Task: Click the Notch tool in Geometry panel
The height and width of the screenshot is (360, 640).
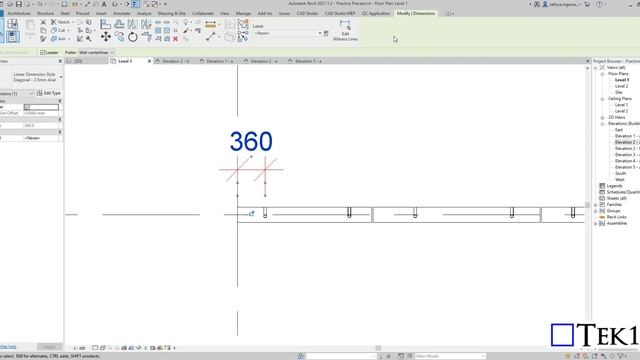Action: [x=60, y=22]
